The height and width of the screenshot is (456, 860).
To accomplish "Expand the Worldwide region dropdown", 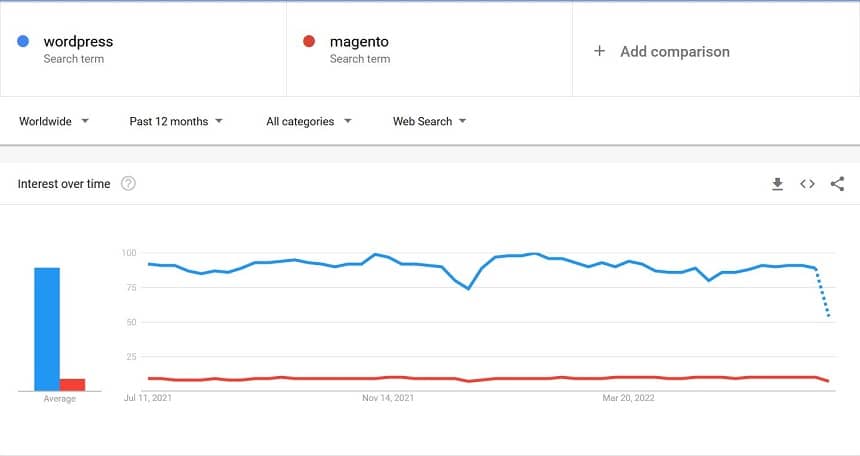I will pos(54,121).
